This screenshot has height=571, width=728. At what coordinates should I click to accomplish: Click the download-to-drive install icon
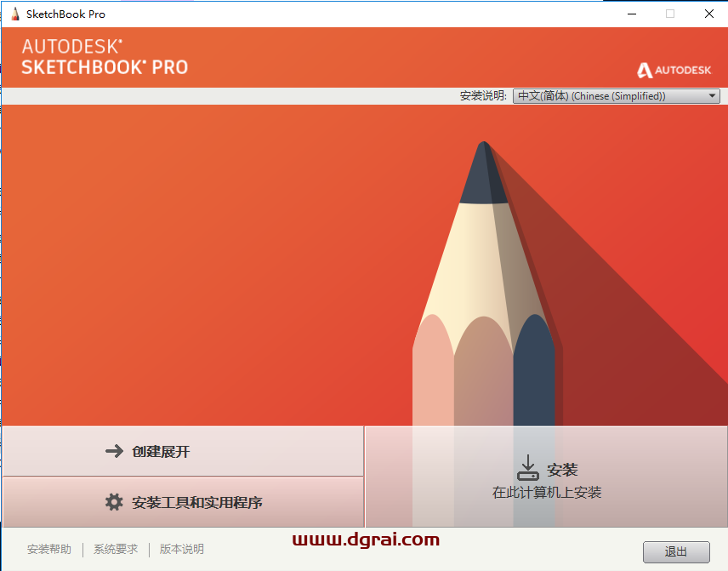[x=528, y=467]
